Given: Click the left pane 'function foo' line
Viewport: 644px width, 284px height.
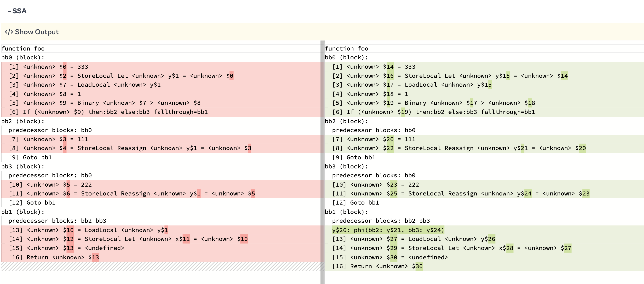Looking at the screenshot, I should 23,49.
